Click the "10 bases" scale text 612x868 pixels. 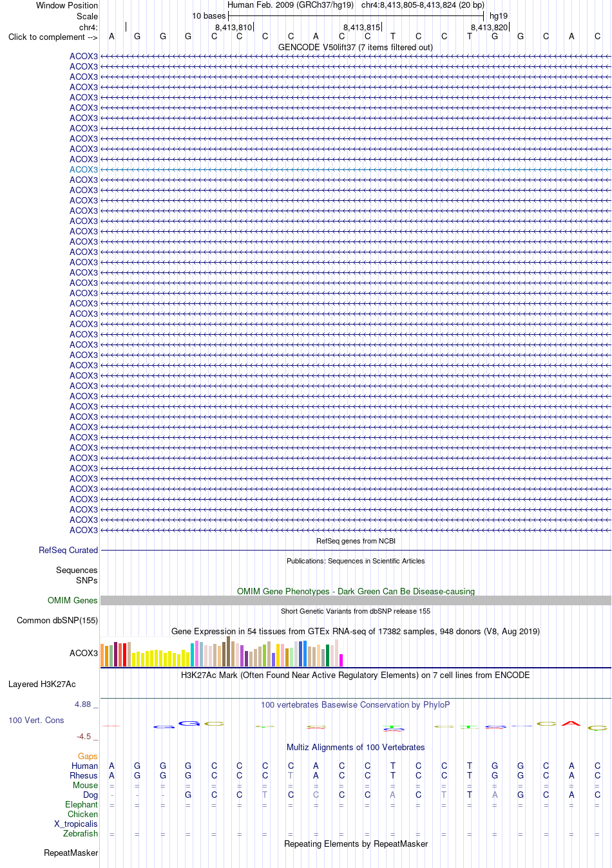(x=209, y=15)
